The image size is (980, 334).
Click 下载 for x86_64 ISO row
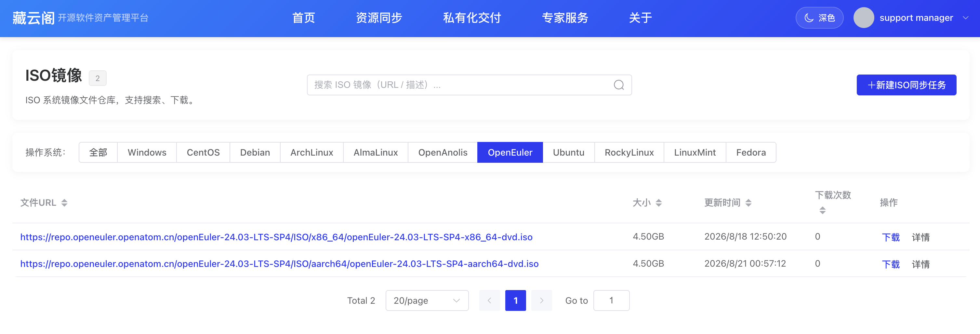pos(891,237)
